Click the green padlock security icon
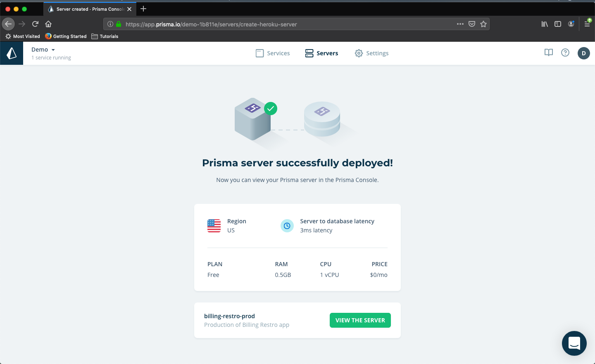 click(119, 24)
